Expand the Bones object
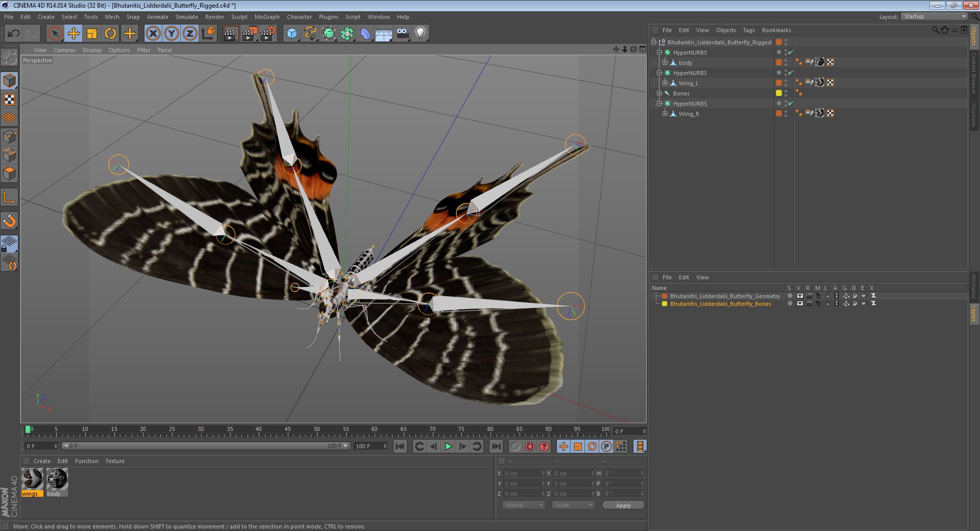The height and width of the screenshot is (531, 980). pos(659,93)
